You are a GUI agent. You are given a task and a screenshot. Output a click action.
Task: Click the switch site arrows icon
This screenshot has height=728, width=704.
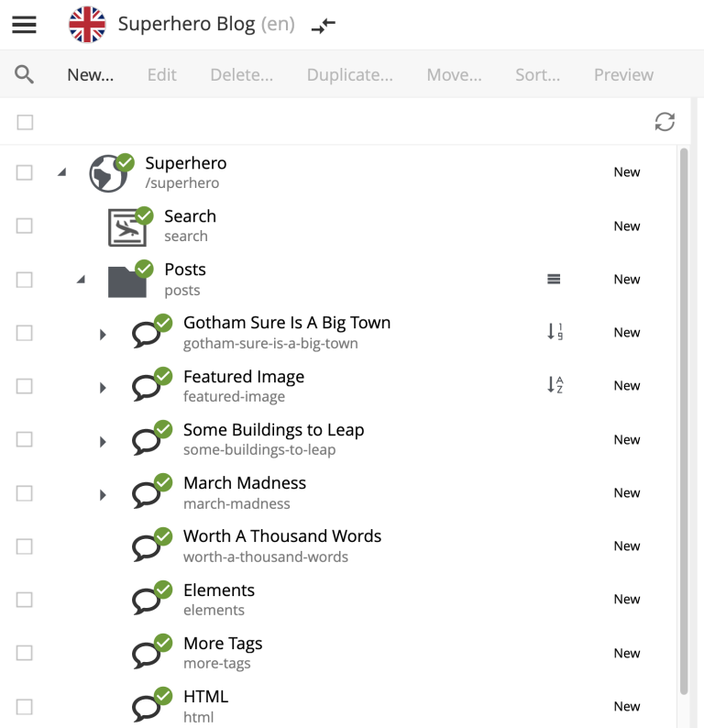point(323,26)
